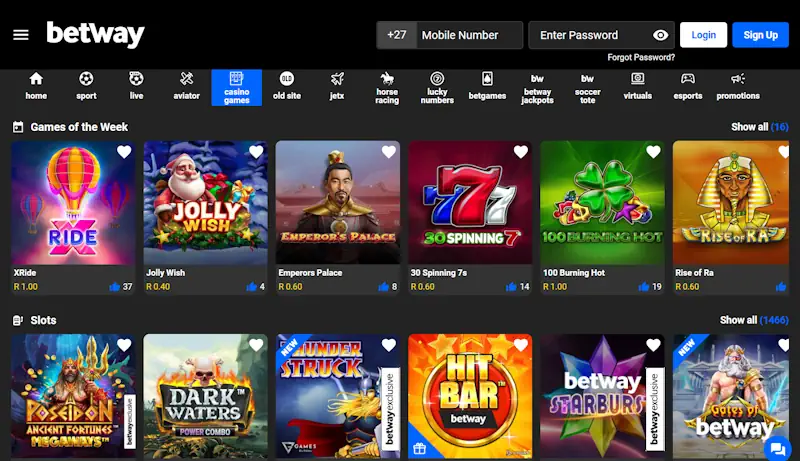Image resolution: width=800 pixels, height=461 pixels.
Task: Open the 30 Spinning 7 thumbnail
Action: pos(470,202)
